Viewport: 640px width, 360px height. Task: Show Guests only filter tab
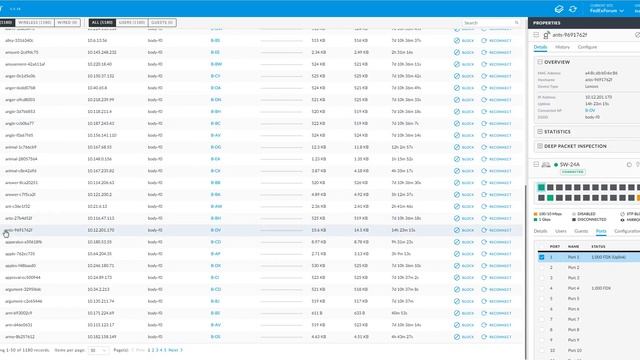tap(162, 22)
